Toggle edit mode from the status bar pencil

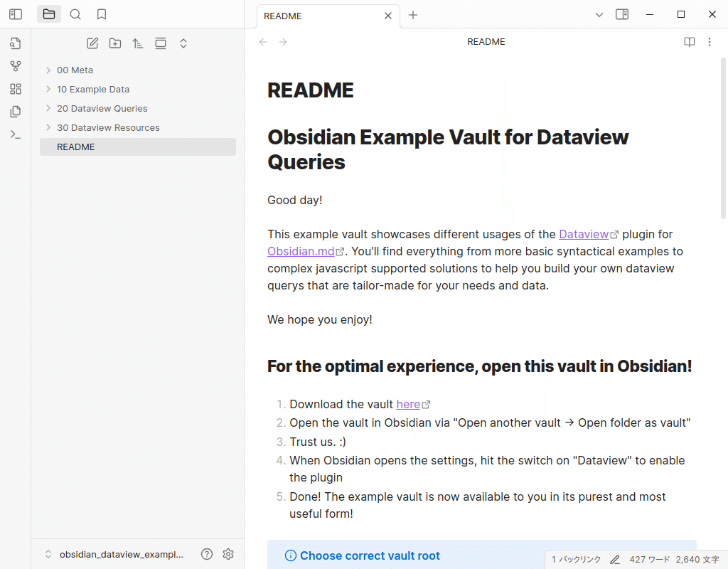pos(614,559)
